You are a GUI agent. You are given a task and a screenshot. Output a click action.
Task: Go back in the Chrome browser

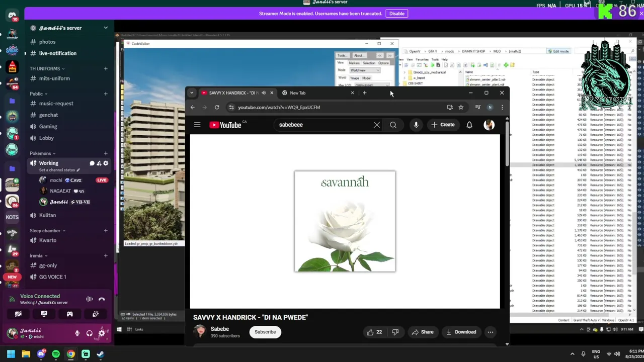192,107
